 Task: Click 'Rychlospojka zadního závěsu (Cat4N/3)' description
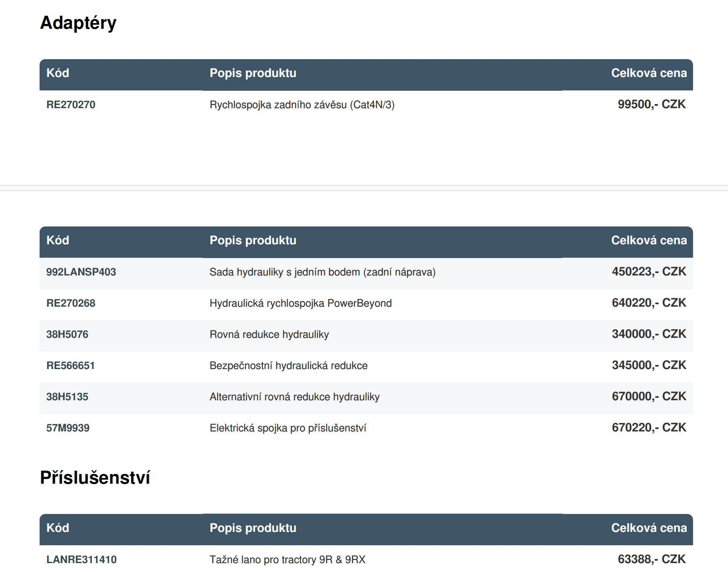point(302,105)
